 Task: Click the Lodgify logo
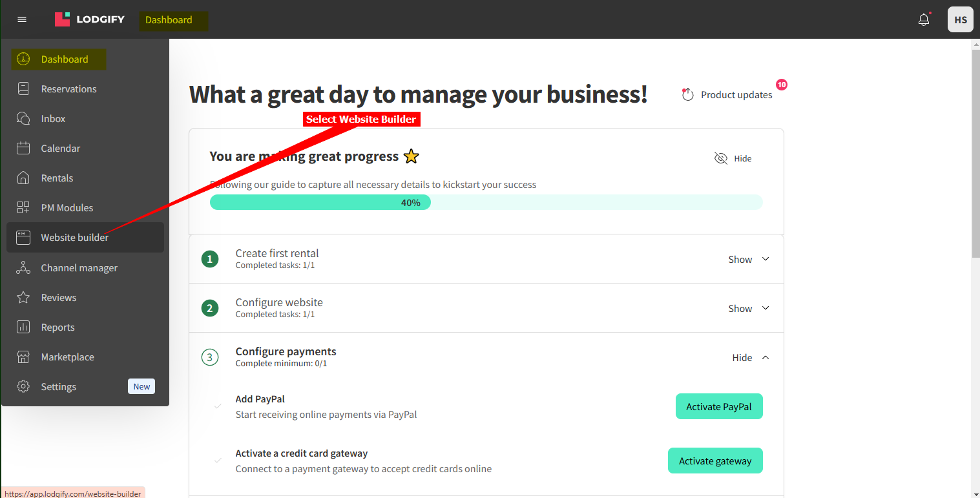click(90, 19)
